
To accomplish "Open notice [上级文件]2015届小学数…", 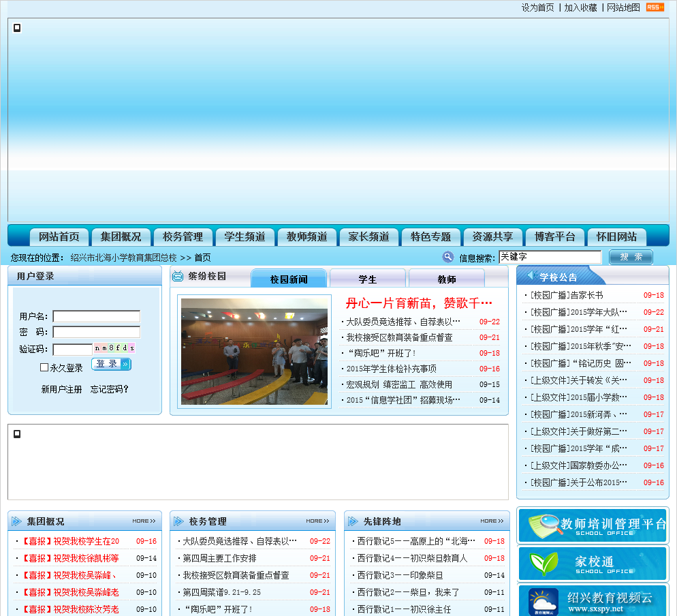I will point(578,397).
